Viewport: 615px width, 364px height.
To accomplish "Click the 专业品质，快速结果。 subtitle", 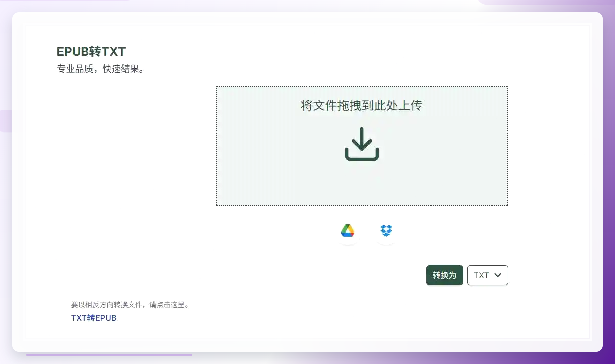I will [102, 69].
